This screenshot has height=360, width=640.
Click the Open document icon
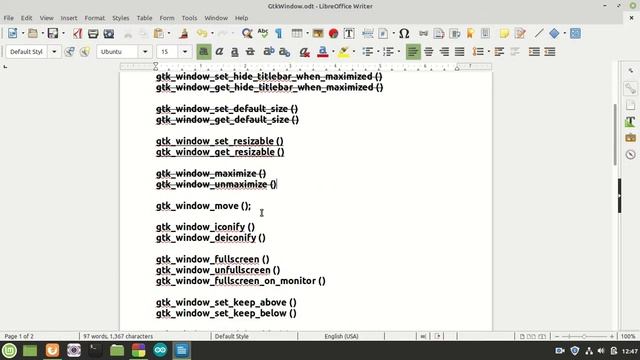pyautogui.click(x=33, y=33)
